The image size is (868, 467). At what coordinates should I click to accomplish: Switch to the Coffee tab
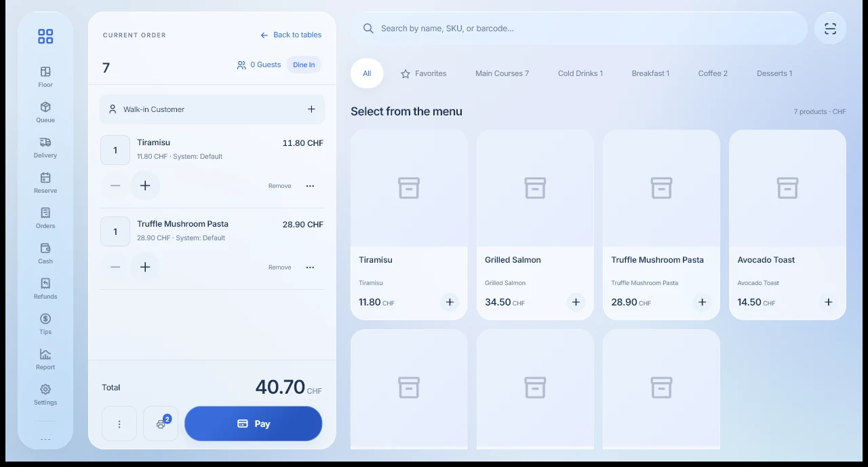pos(713,73)
